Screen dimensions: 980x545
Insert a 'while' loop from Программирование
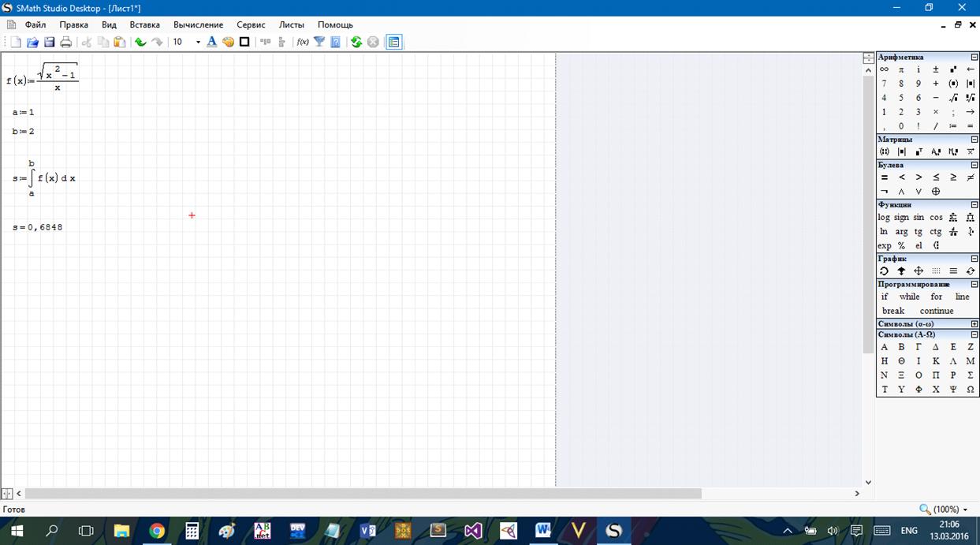click(909, 297)
